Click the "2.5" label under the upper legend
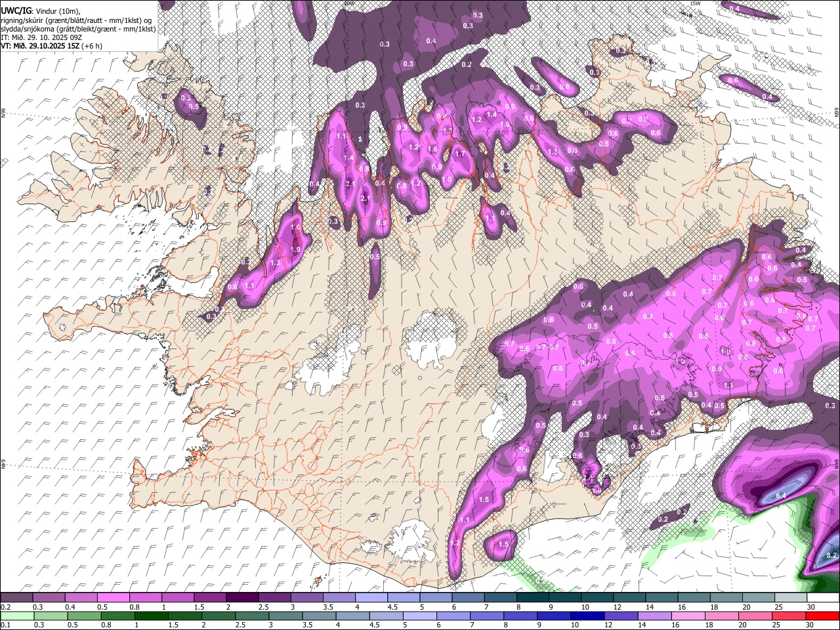This screenshot has height=630, width=840. click(263, 607)
